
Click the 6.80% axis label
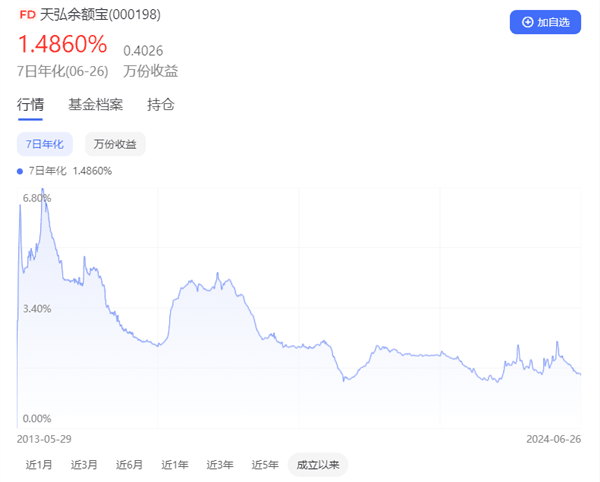pyautogui.click(x=37, y=198)
